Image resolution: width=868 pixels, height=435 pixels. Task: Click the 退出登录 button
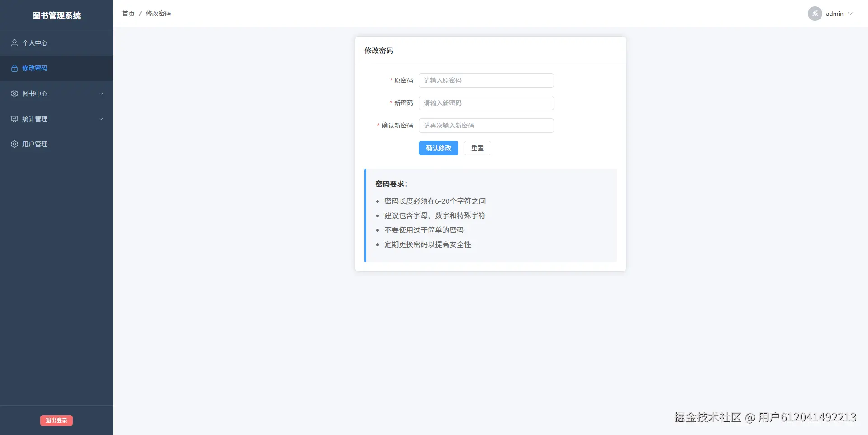pyautogui.click(x=56, y=420)
